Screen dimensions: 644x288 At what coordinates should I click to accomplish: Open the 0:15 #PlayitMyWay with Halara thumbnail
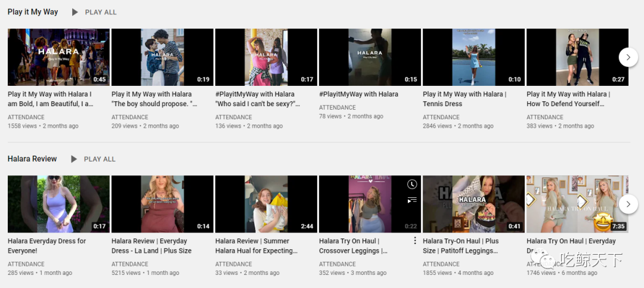coord(370,57)
